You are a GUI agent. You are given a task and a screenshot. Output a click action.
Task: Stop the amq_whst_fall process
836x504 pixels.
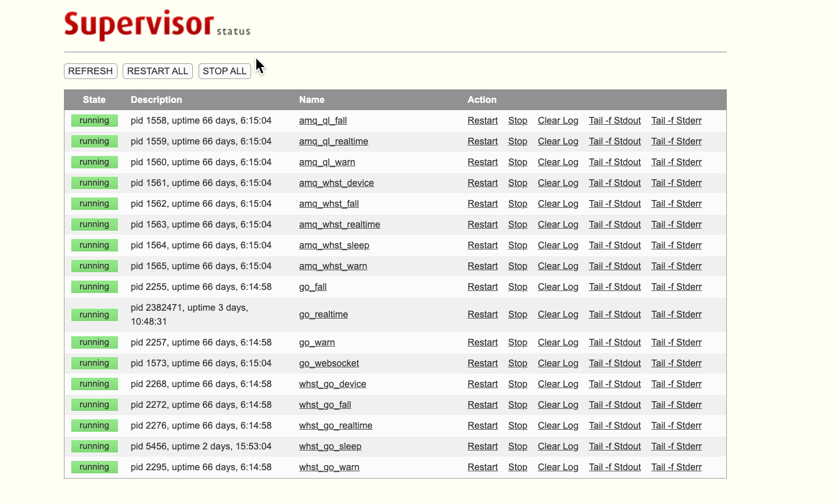tap(518, 204)
